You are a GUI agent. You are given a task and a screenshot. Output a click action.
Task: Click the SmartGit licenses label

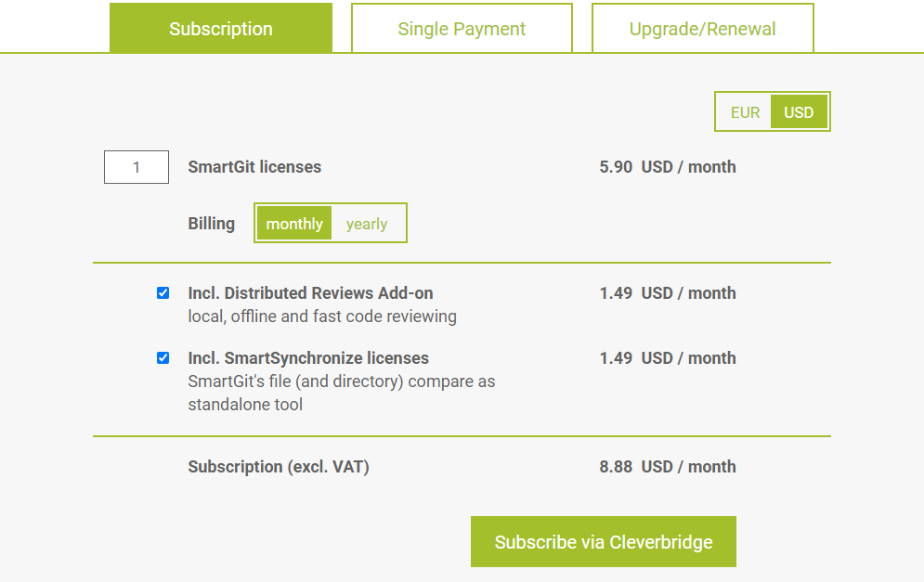click(254, 167)
